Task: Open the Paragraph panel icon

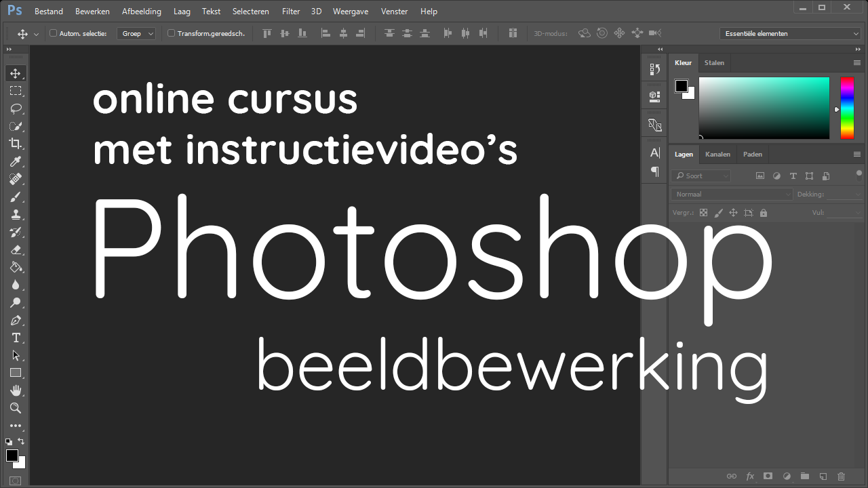Action: pos(654,172)
